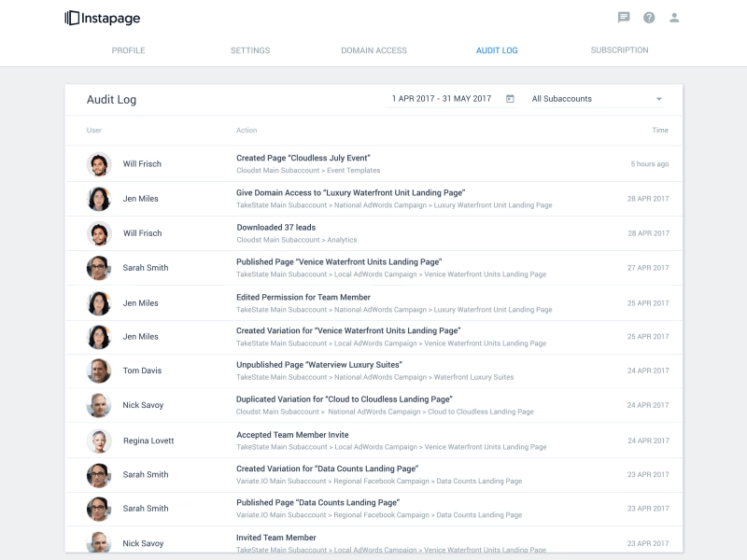This screenshot has width=747, height=560.
Task: Select 'Unpublished Page Waterview Luxury Suites' action
Action: [x=319, y=365]
